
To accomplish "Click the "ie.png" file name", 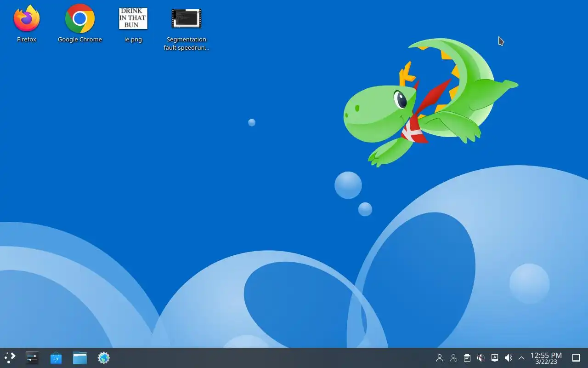I will [x=133, y=40].
